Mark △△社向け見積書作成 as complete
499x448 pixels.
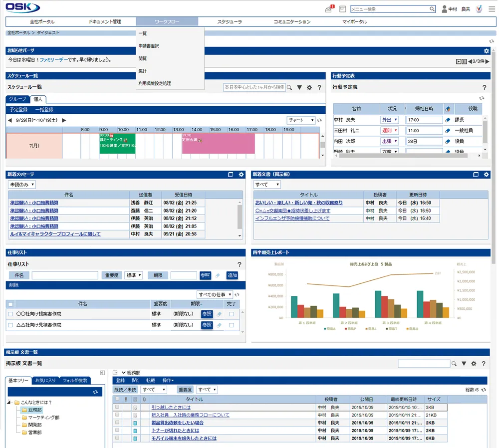click(x=232, y=325)
